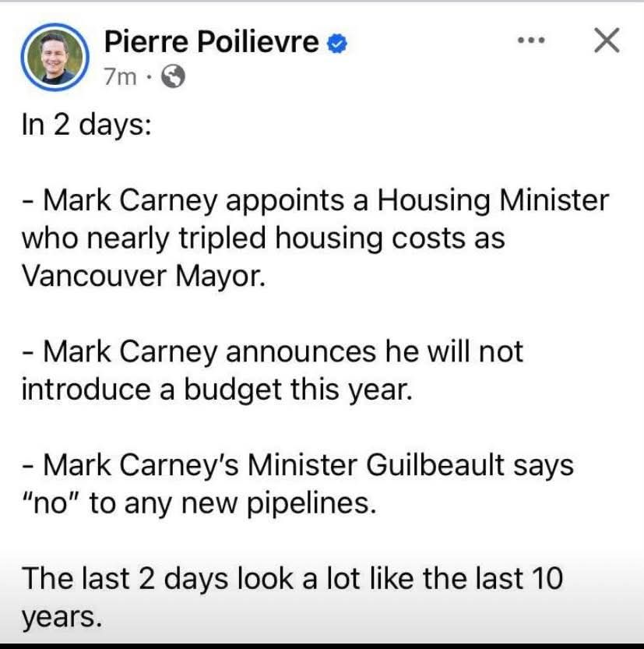Click the blue verified badge
Screen dimensions: 644x649
pyautogui.click(x=337, y=44)
